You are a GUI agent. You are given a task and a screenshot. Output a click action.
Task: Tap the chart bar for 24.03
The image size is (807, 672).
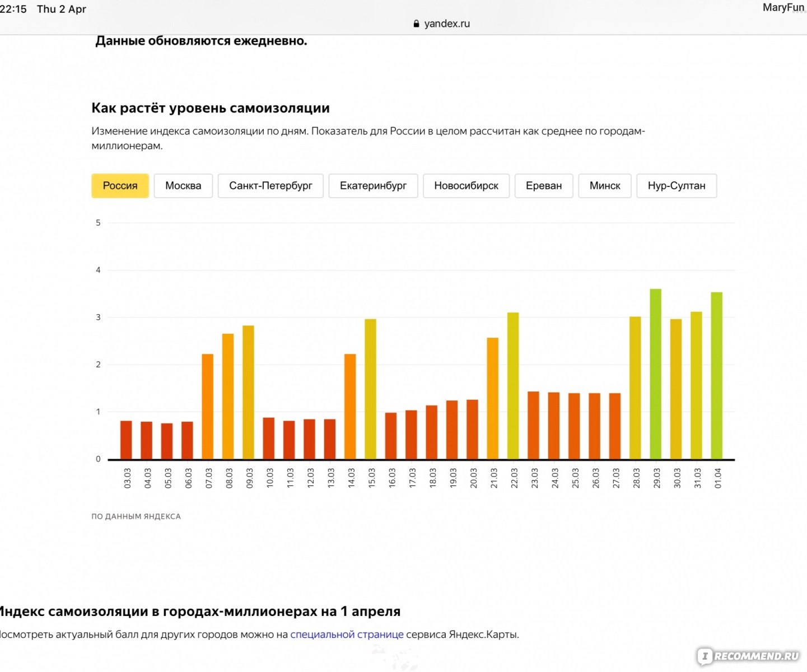tap(554, 426)
